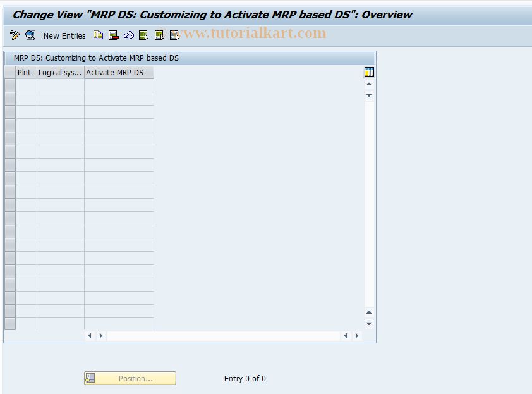The height and width of the screenshot is (394, 532).
Task: Click the bottom scroll-down arrow of table
Action: [369, 324]
